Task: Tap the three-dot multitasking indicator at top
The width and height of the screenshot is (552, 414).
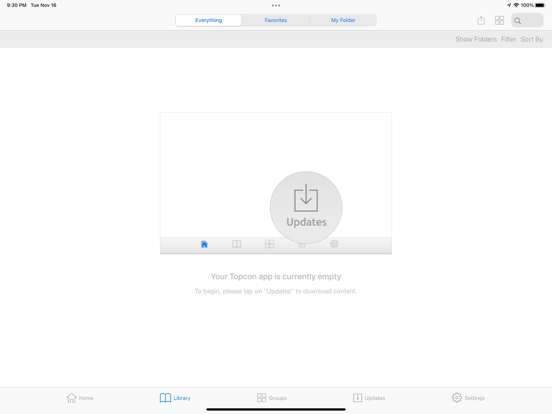Action: click(x=276, y=5)
